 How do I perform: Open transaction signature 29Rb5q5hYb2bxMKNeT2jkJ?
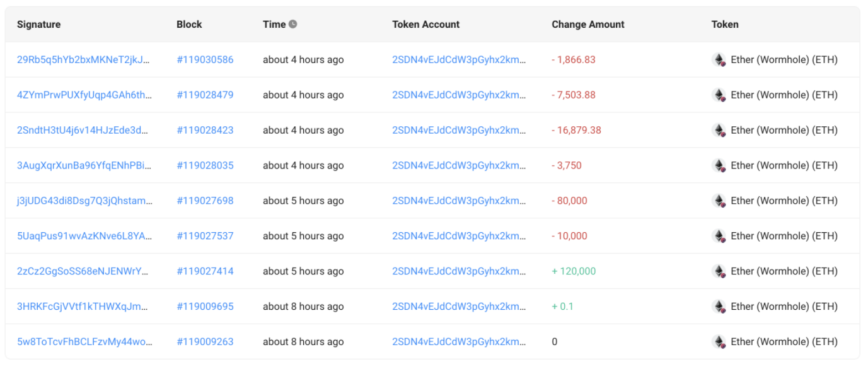click(x=84, y=60)
